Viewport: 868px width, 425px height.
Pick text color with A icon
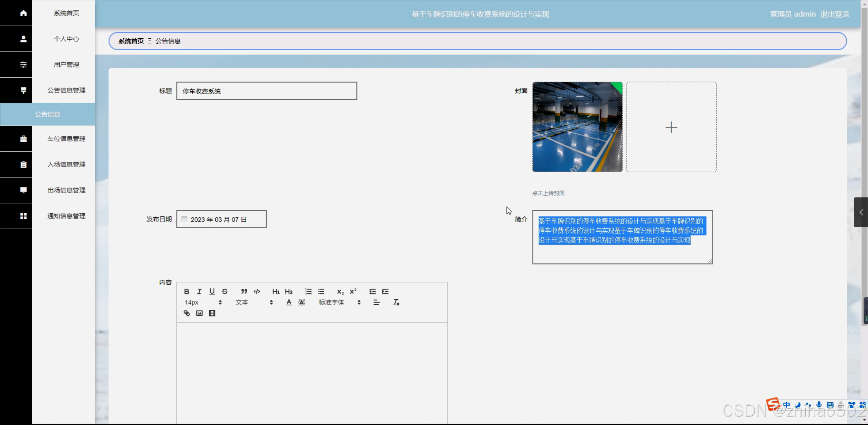(289, 302)
